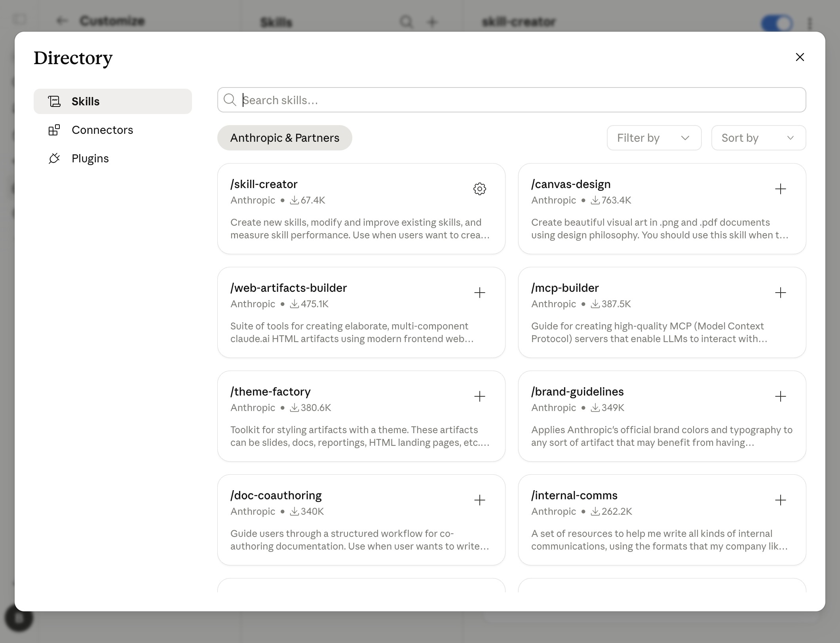Click the 340K download count
The image size is (840, 643).
click(312, 511)
